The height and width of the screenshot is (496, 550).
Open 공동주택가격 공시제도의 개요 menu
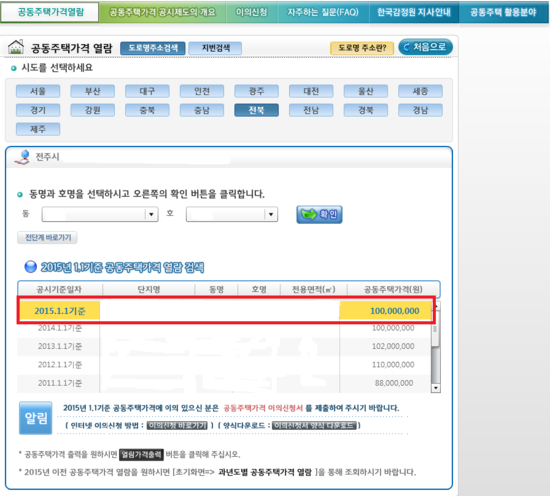coord(162,12)
